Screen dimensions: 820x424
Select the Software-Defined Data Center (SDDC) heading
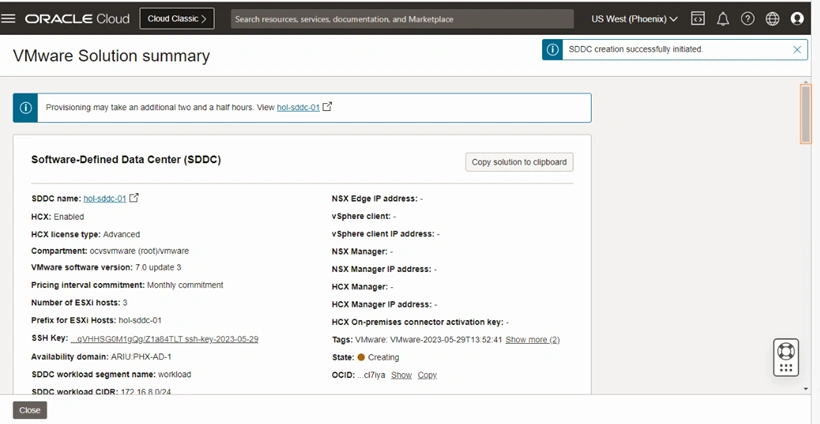[x=126, y=159]
